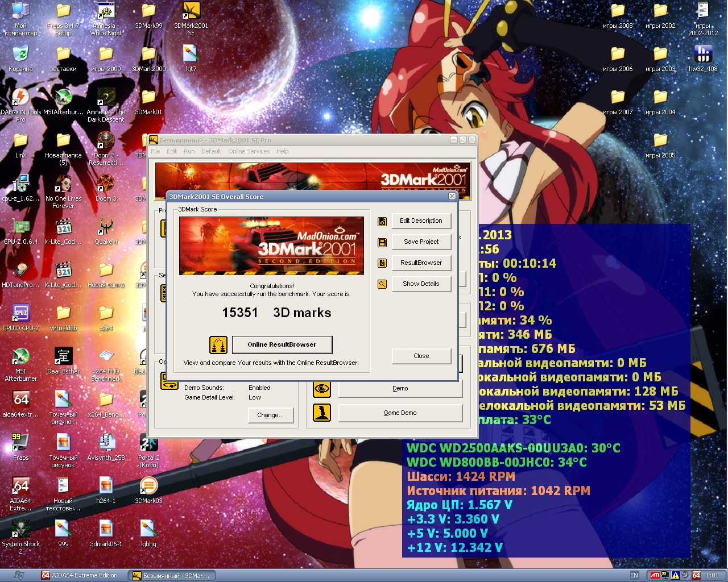This screenshot has width=728, height=582.
Task: Click the Change... button under Game Detail Level
Action: point(270,415)
